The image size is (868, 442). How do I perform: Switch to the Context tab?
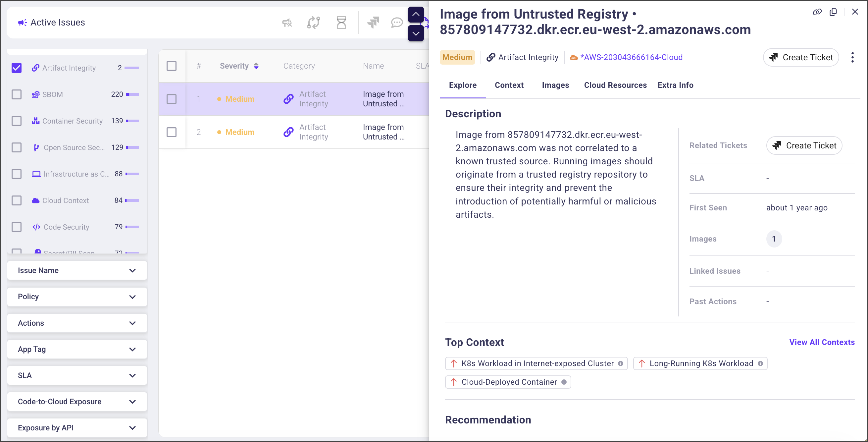tap(509, 85)
